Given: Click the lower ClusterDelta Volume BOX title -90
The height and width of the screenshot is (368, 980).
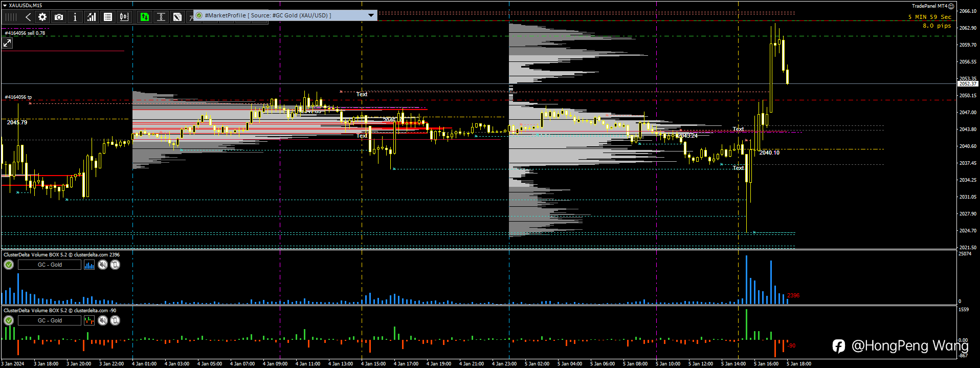Looking at the screenshot, I should (60, 310).
